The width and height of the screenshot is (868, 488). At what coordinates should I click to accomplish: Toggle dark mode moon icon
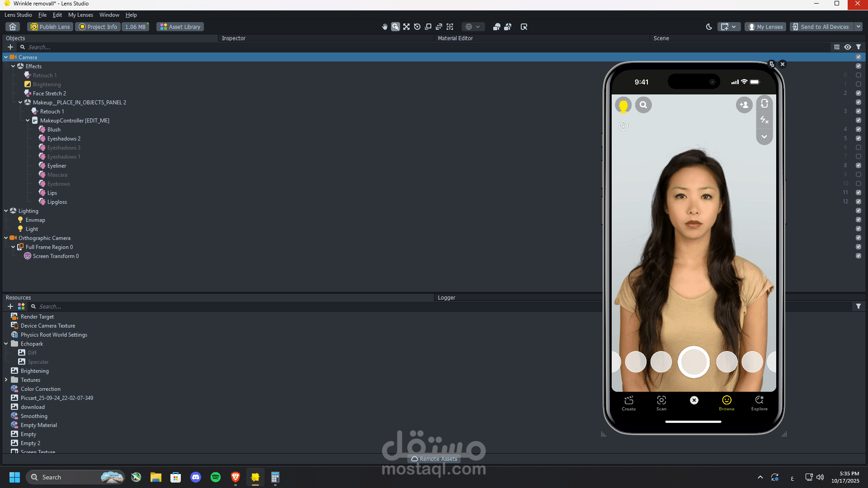709,27
